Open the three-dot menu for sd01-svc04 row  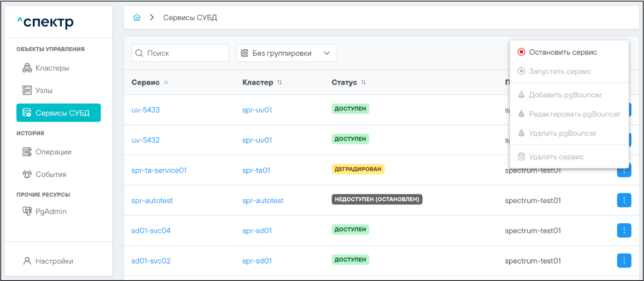624,230
